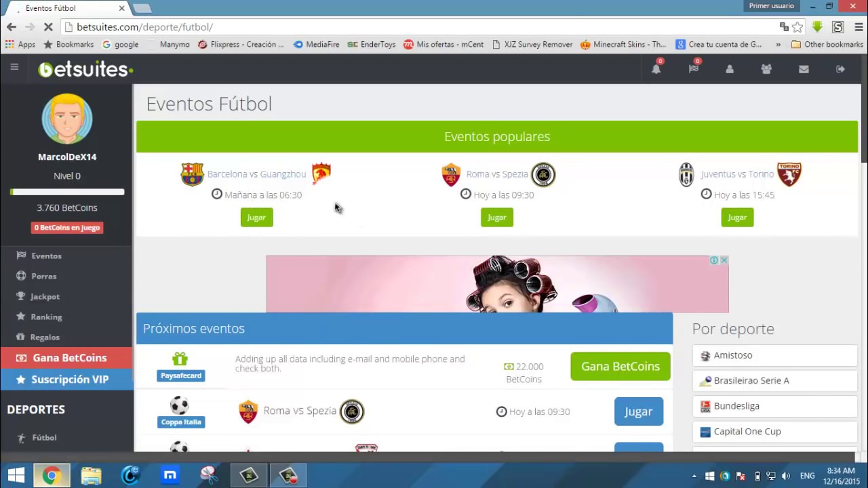The image size is (868, 488).
Task: Open the MediaFire bookmark
Action: [x=316, y=45]
